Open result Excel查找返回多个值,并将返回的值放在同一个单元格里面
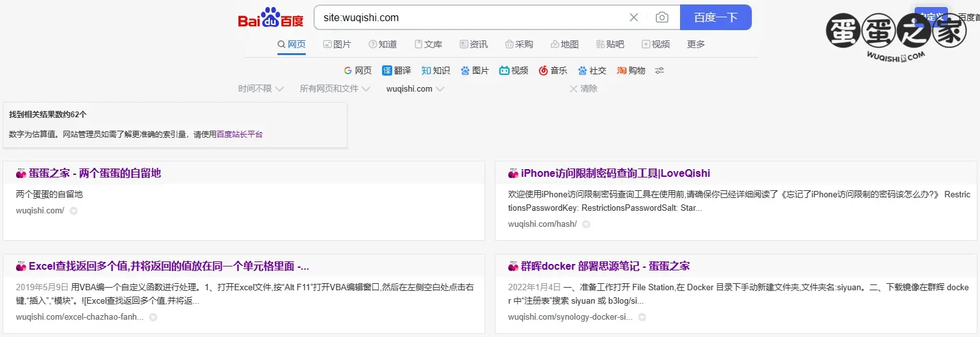Image resolution: width=980 pixels, height=337 pixels. 169,267
